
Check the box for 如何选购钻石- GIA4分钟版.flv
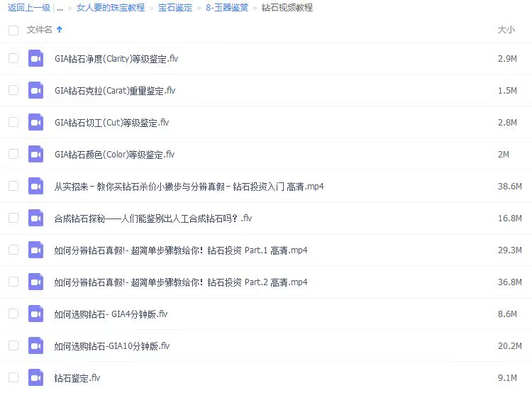(13, 314)
